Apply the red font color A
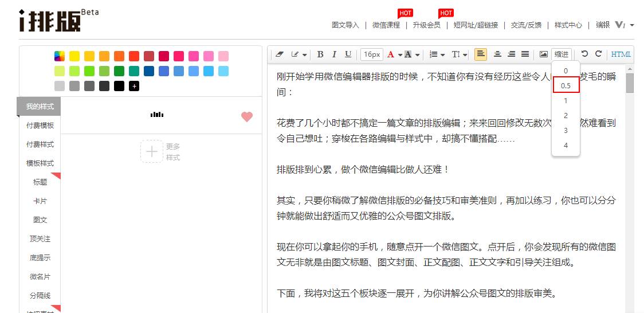This screenshot has width=644, height=313. [390, 54]
